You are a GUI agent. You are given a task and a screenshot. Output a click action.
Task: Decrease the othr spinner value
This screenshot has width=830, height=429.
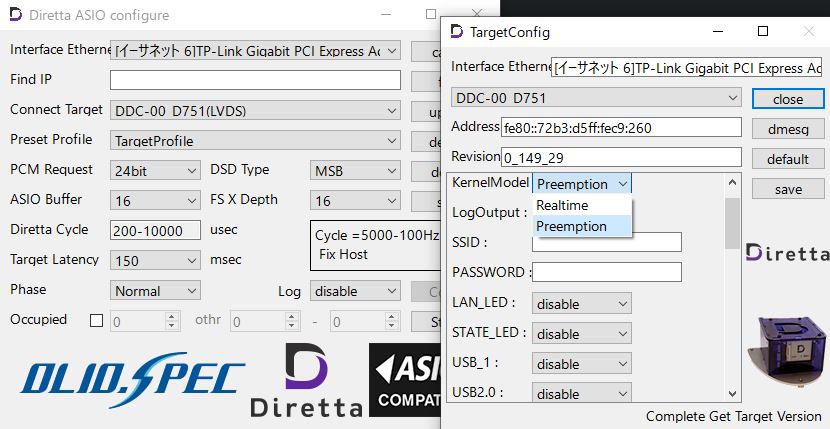coord(291,325)
